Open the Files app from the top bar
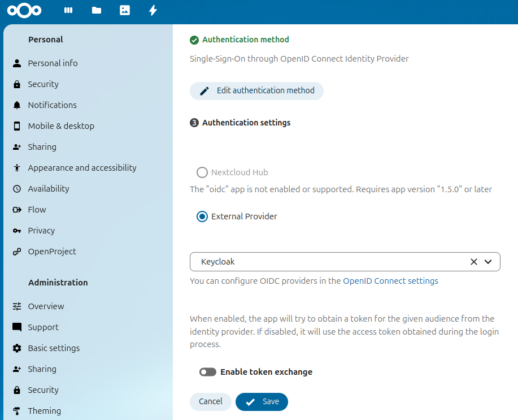The width and height of the screenshot is (518, 420). tap(96, 10)
